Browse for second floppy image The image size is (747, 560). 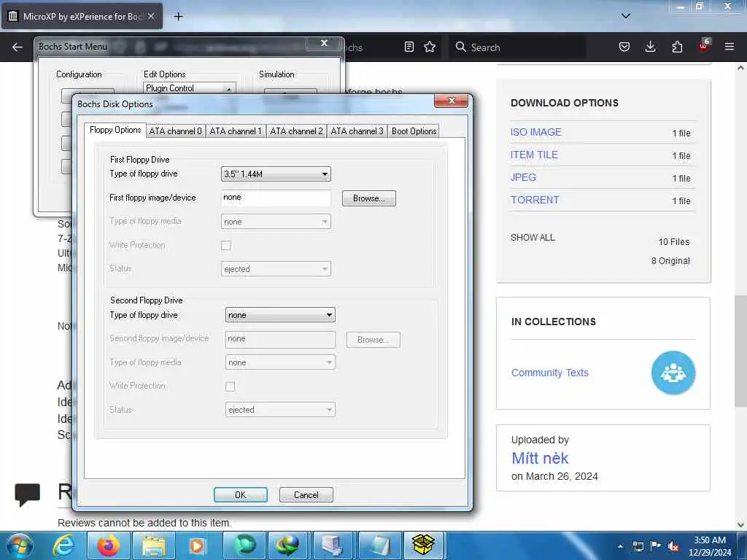[x=373, y=340]
